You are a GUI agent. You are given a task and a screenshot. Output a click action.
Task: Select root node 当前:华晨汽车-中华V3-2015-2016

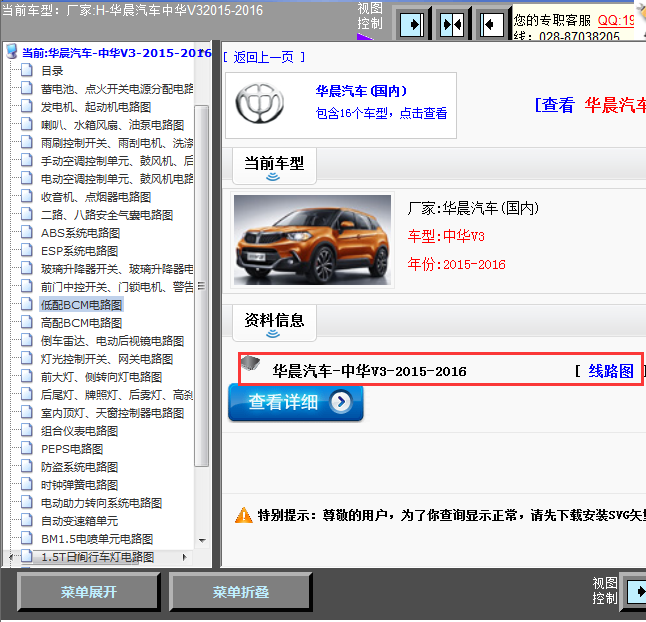point(117,53)
